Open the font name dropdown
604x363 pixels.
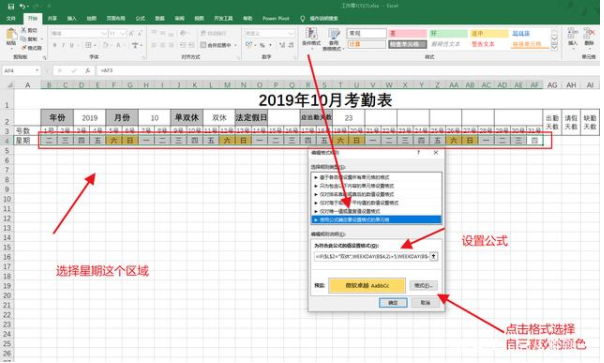click(104, 34)
